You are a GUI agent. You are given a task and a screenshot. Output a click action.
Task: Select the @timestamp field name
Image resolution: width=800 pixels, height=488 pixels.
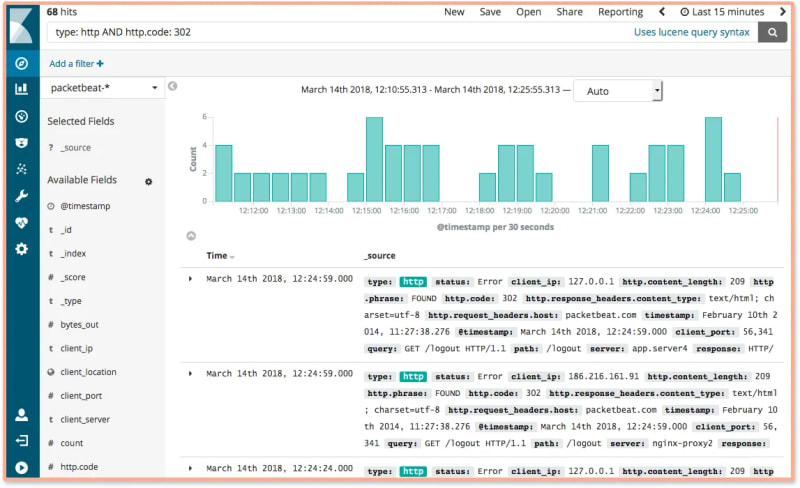click(x=85, y=206)
